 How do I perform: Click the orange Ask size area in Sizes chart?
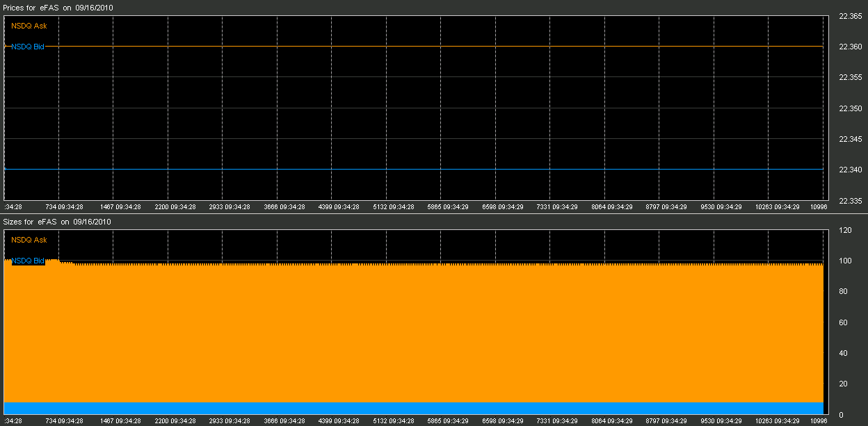(414, 332)
